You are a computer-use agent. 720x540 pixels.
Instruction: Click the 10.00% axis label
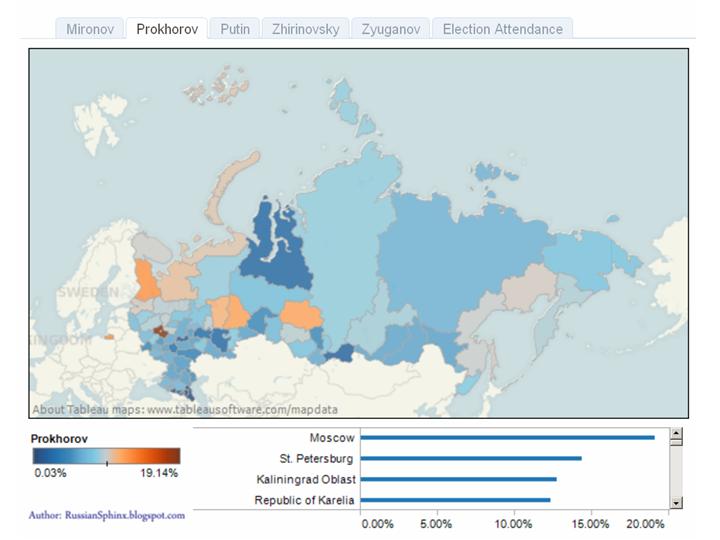[x=513, y=524]
